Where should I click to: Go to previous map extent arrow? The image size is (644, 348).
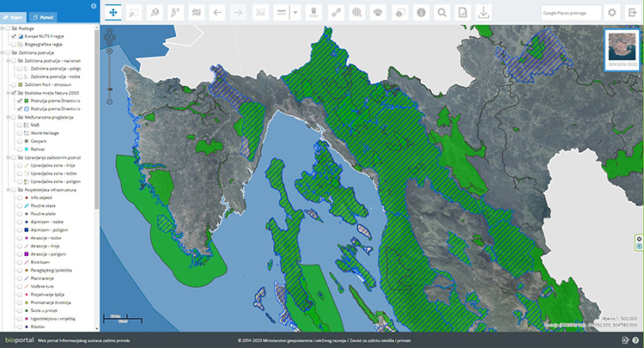pyautogui.click(x=217, y=12)
